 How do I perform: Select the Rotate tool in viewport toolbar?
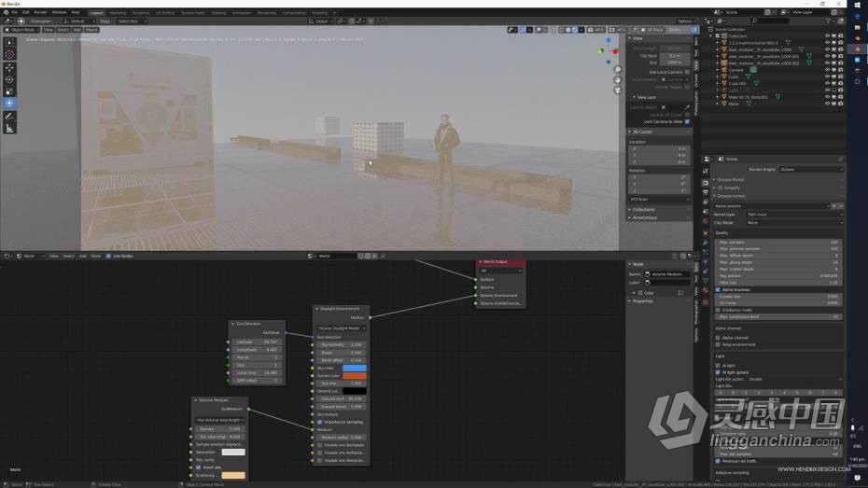(x=9, y=79)
